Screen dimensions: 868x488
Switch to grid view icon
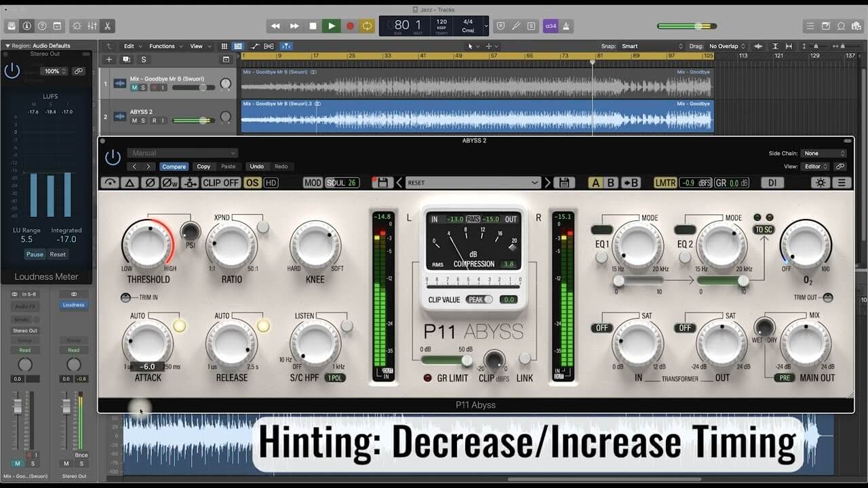coord(224,46)
